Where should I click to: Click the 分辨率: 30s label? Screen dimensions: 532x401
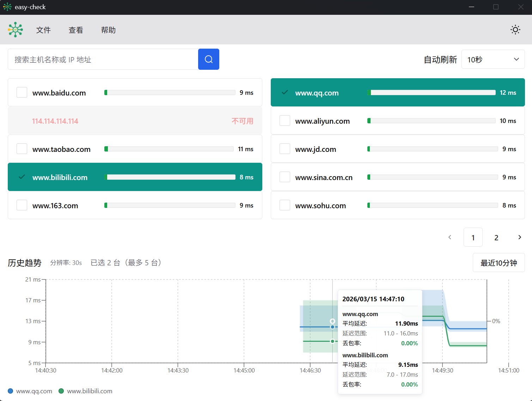pos(66,263)
